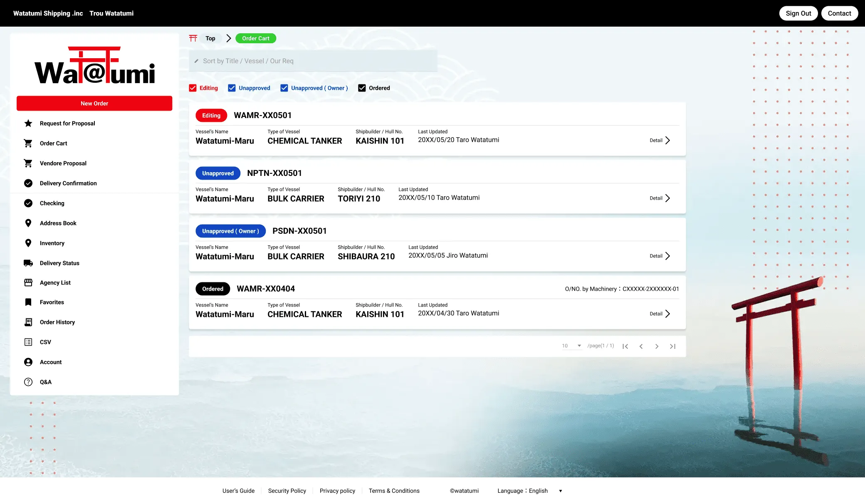
Task: Jump to last page using pagination icon
Action: tap(672, 346)
